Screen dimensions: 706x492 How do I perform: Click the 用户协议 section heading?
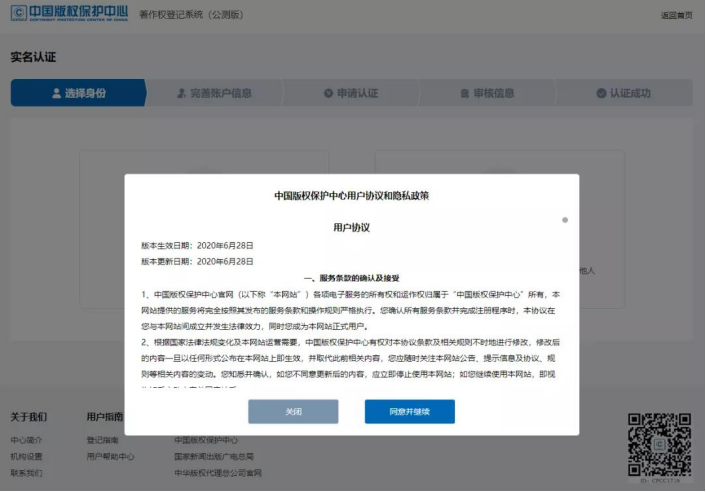pyautogui.click(x=352, y=227)
